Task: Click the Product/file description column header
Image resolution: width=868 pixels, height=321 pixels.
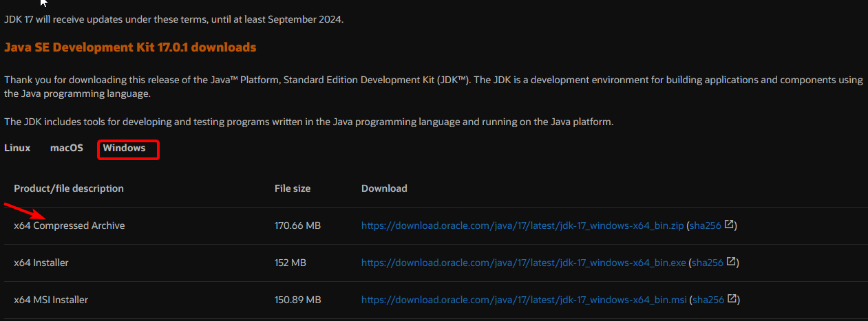Action: (69, 188)
